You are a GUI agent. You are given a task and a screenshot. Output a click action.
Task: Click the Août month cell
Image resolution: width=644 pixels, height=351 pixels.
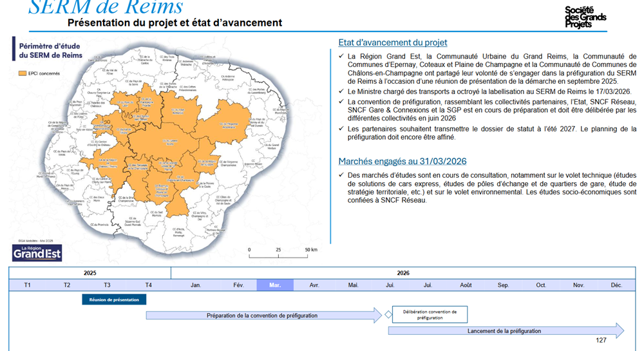click(466, 285)
